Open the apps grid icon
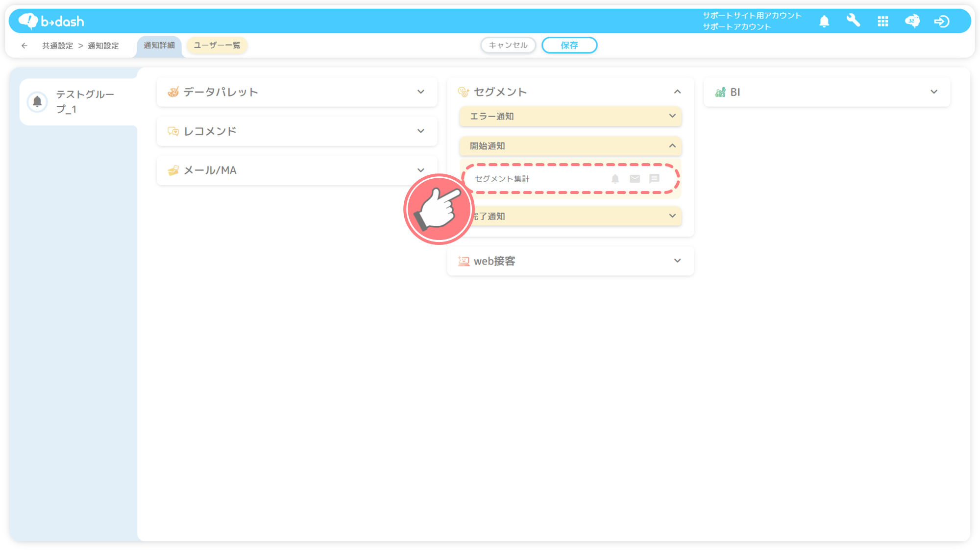This screenshot has width=980, height=551. tap(883, 22)
